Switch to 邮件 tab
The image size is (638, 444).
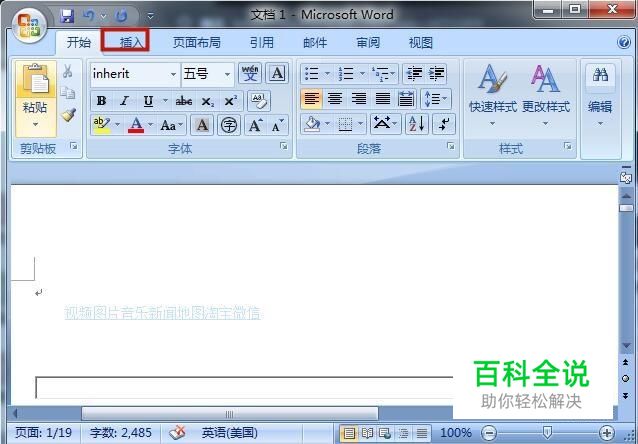coord(315,42)
